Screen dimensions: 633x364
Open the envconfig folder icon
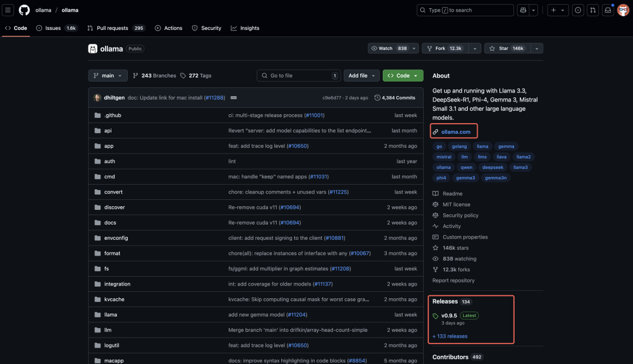[97, 238]
